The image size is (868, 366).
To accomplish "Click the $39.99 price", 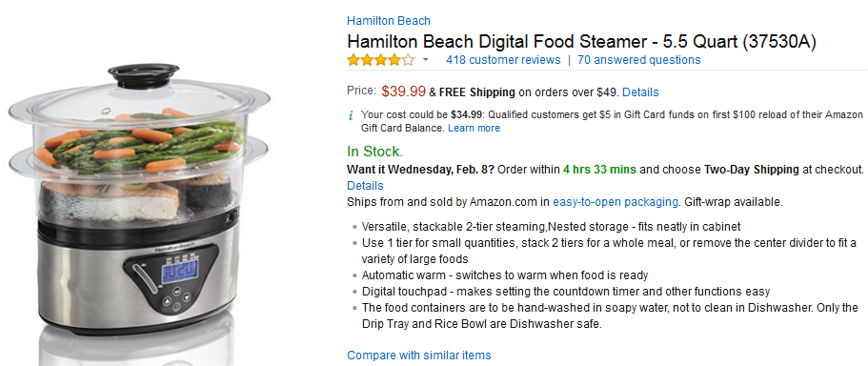I will click(x=404, y=91).
